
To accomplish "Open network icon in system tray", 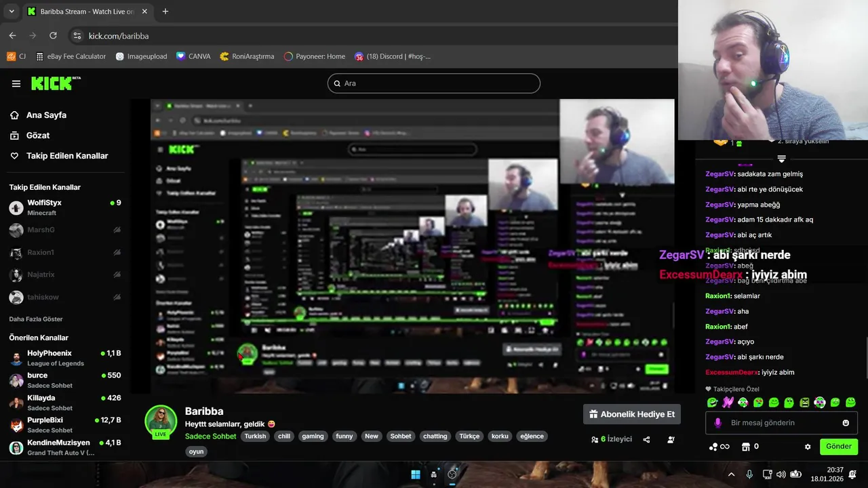I will [767, 474].
